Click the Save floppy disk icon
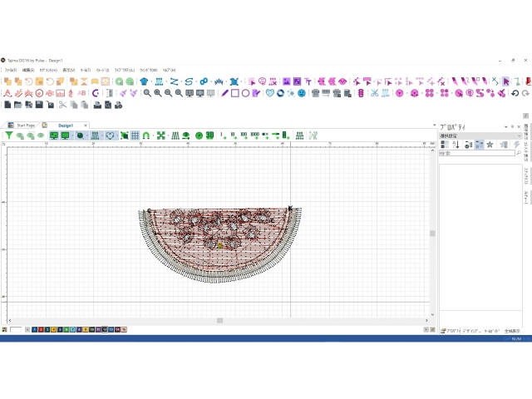This screenshot has height=399, width=532. [x=39, y=105]
